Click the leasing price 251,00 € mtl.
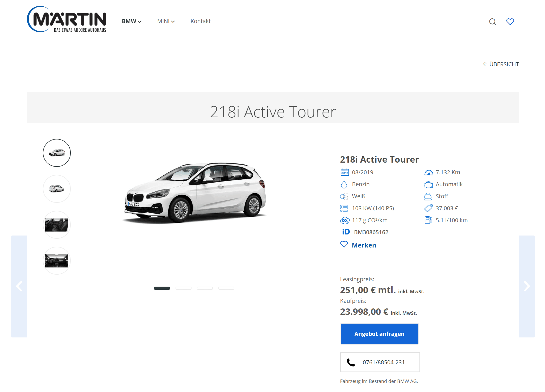 coord(368,290)
